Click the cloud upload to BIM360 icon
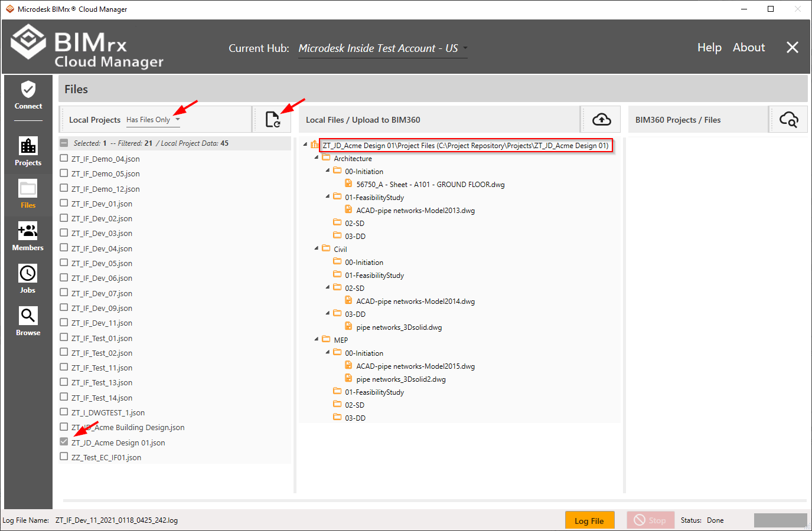The image size is (812, 531). [x=601, y=120]
